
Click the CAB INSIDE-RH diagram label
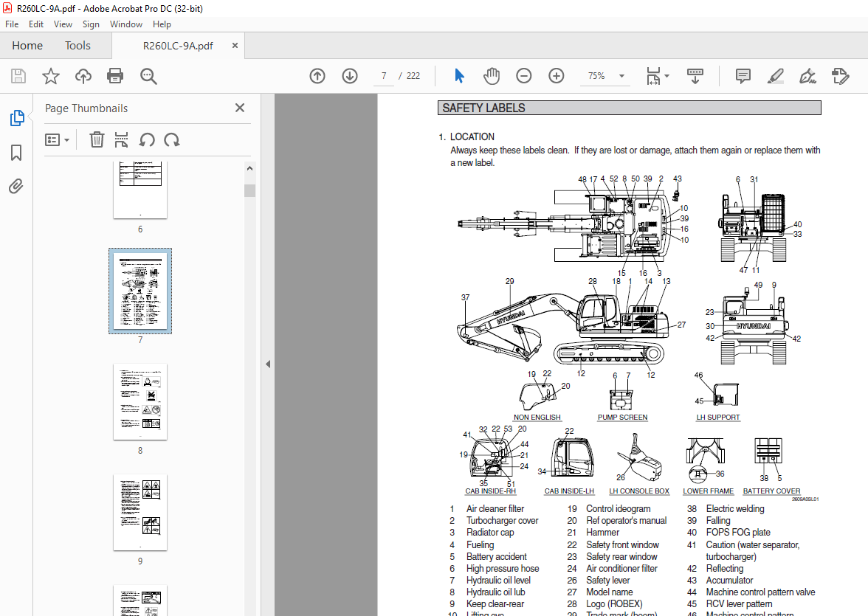490,491
